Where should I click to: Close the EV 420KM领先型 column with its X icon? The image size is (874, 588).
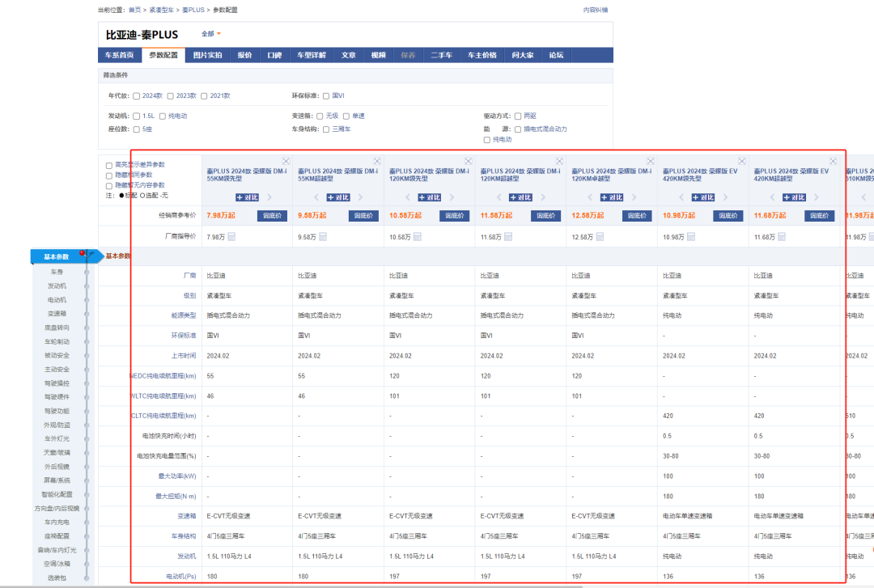click(x=742, y=161)
